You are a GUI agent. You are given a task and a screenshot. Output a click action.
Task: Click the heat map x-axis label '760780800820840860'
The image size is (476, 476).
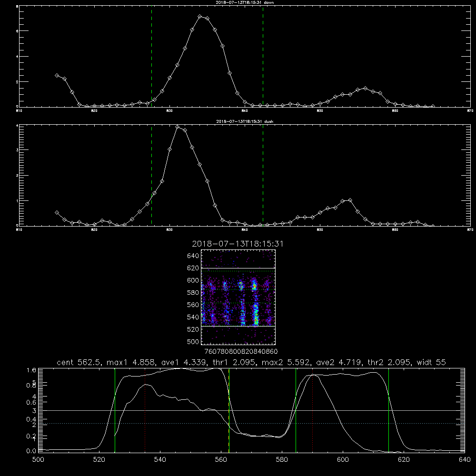241,352
